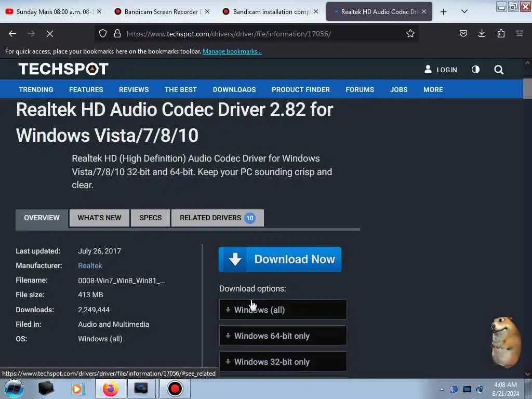
Task: Open the Windows Start orb
Action: [14, 389]
